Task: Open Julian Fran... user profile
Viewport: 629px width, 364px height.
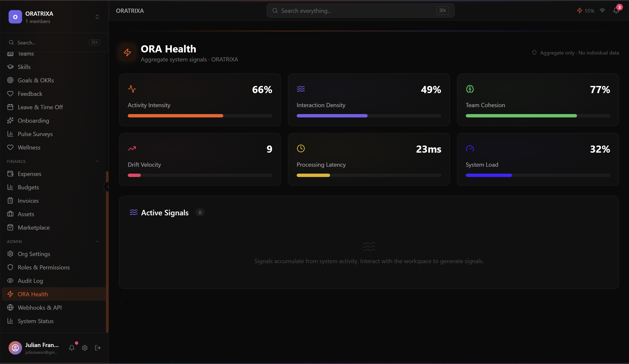Action: 34,348
